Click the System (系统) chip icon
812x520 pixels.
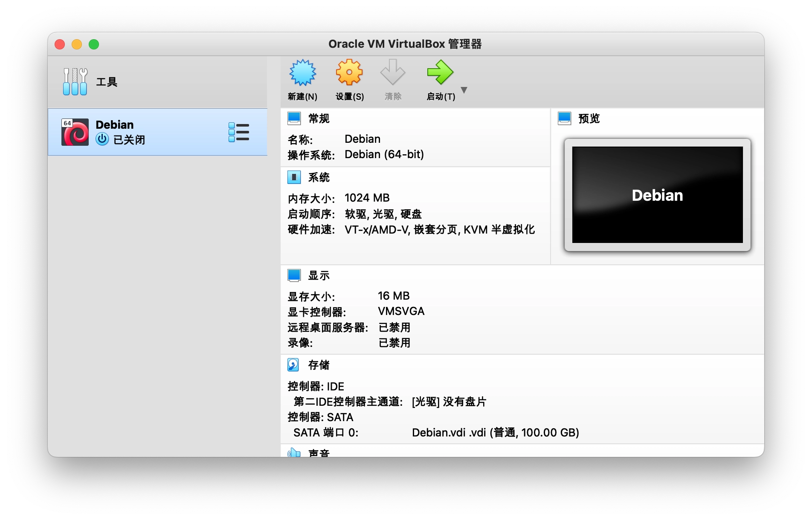(x=294, y=177)
